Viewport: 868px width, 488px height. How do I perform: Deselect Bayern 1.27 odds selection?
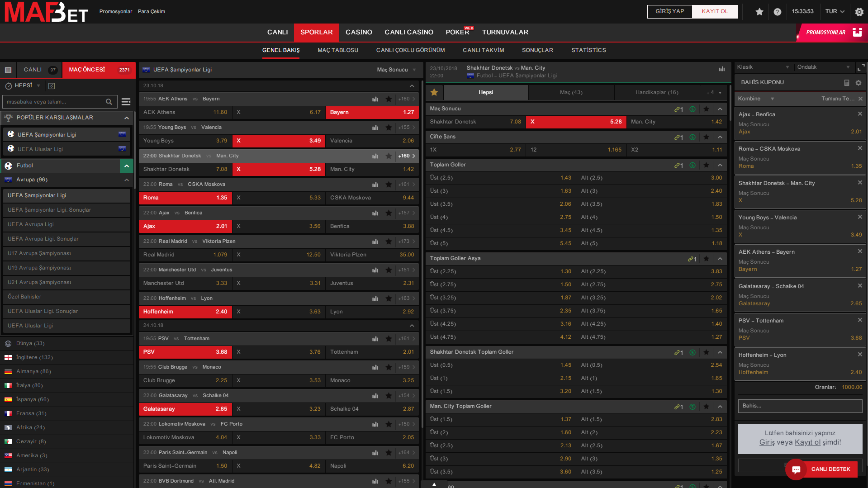coord(371,112)
